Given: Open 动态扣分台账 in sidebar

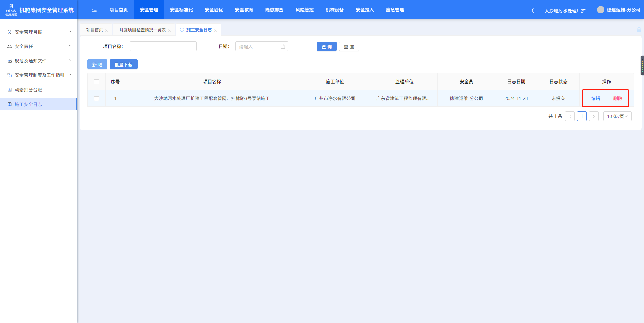Looking at the screenshot, I should [x=29, y=90].
